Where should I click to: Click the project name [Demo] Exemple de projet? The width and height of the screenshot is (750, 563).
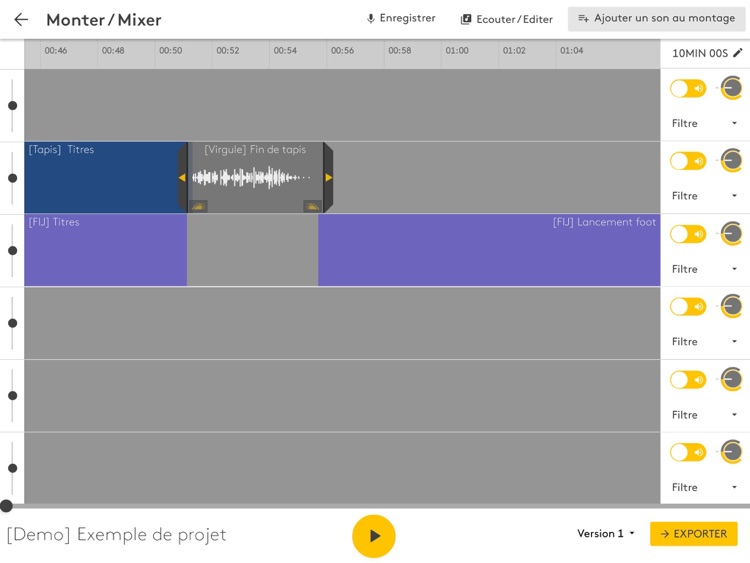click(116, 534)
